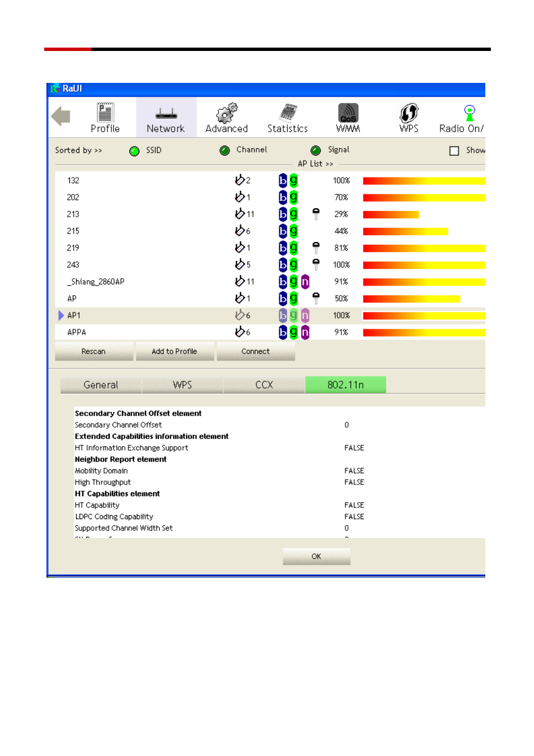This screenshot has width=534, height=756.
Task: Expand the Sorted by >> option
Action: (78, 150)
